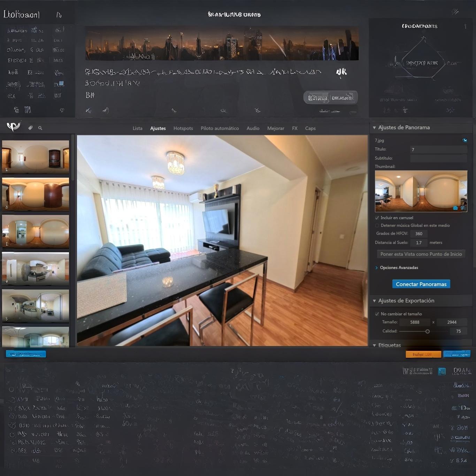
Task: Expand Opciones Avanzadas
Action: pyautogui.click(x=377, y=268)
